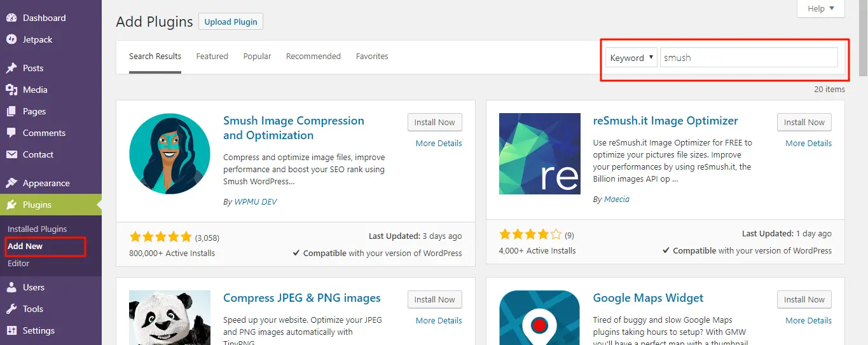Viewport: 868px width, 345px height.
Task: Click the 800,000+ Active Installs text
Action: point(172,253)
